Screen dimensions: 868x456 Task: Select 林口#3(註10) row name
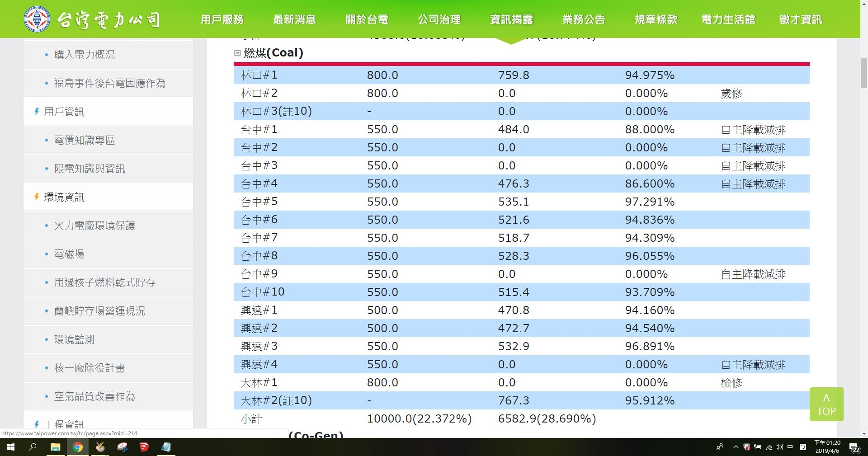[276, 111]
